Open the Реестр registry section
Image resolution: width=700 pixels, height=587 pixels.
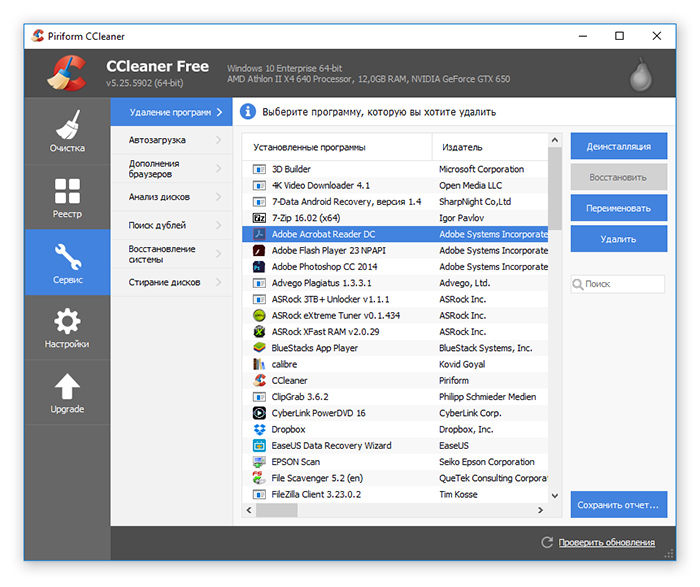click(67, 197)
